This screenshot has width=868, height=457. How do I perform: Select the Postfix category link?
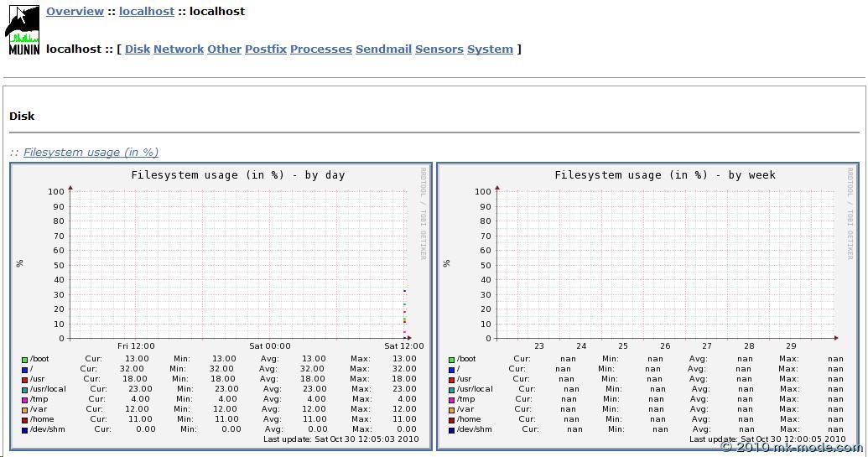265,49
